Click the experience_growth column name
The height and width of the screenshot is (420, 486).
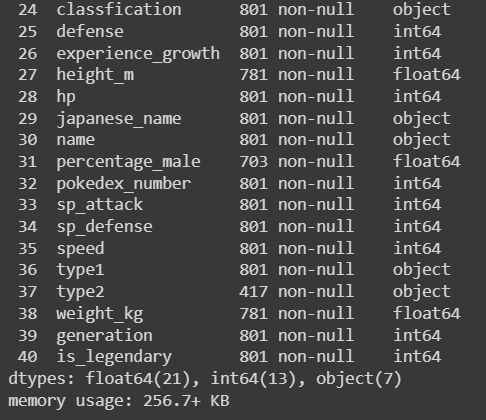(138, 54)
